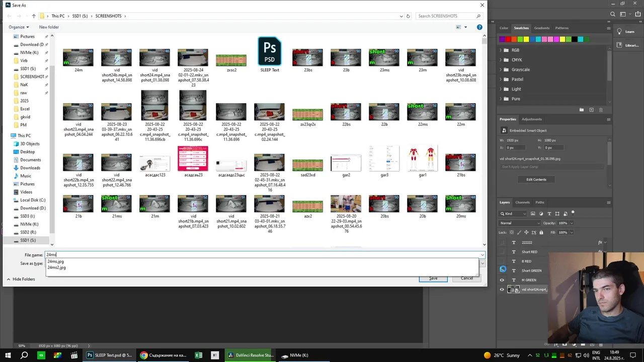The width and height of the screenshot is (644, 362).
Task: Switch to the Adjustments tab
Action: (532, 119)
